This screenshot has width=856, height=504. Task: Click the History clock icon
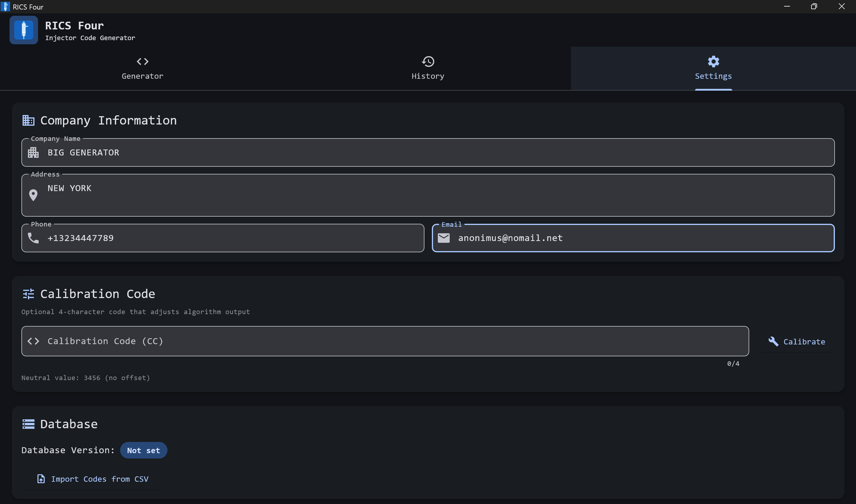coord(428,62)
